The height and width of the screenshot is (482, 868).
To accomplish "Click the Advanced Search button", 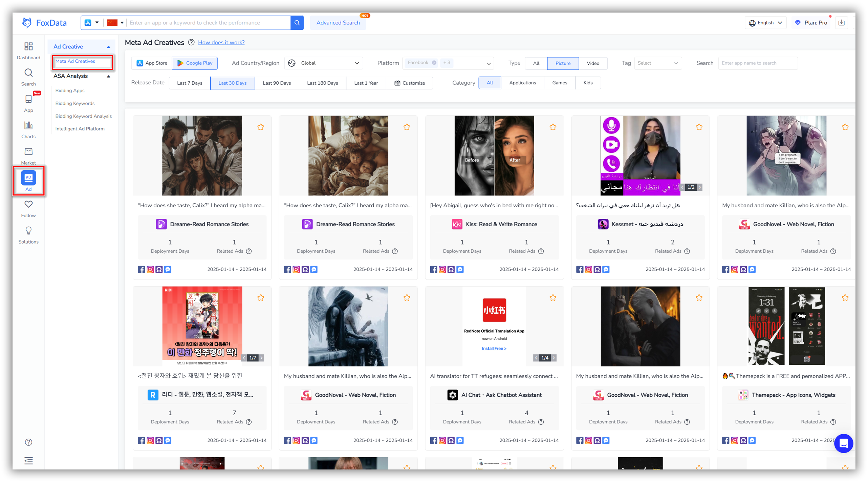I will [x=338, y=23].
